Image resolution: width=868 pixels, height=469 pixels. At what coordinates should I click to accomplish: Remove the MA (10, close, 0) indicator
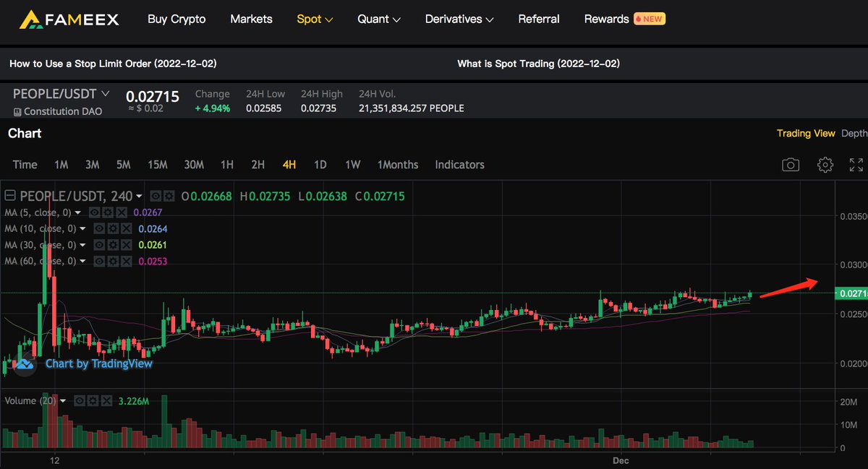point(125,228)
